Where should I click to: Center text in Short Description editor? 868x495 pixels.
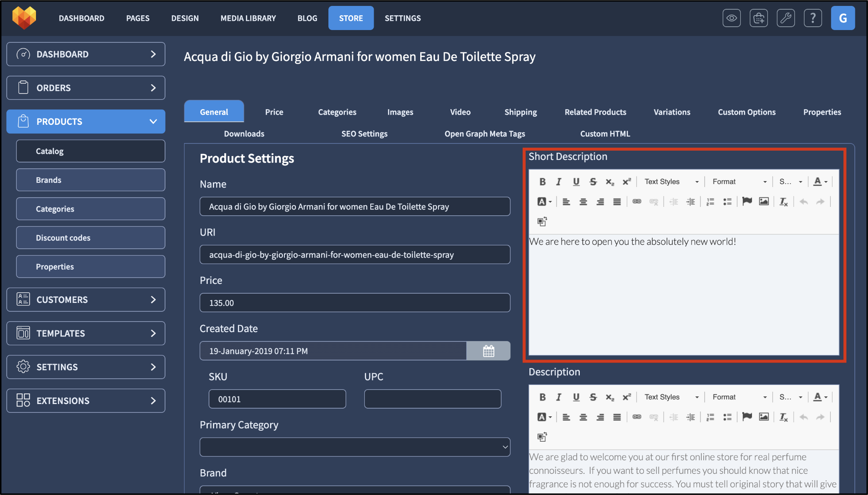(x=583, y=202)
